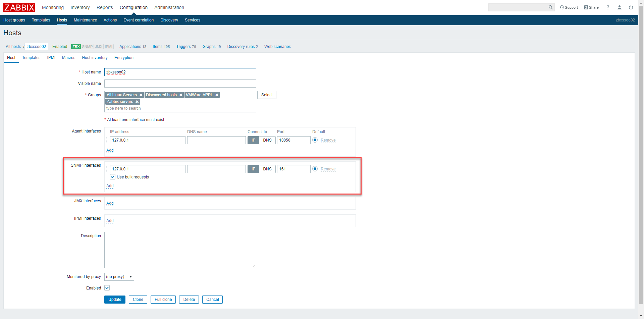Click the Description text area
Viewport: 644px width, 319px height.
click(x=180, y=250)
